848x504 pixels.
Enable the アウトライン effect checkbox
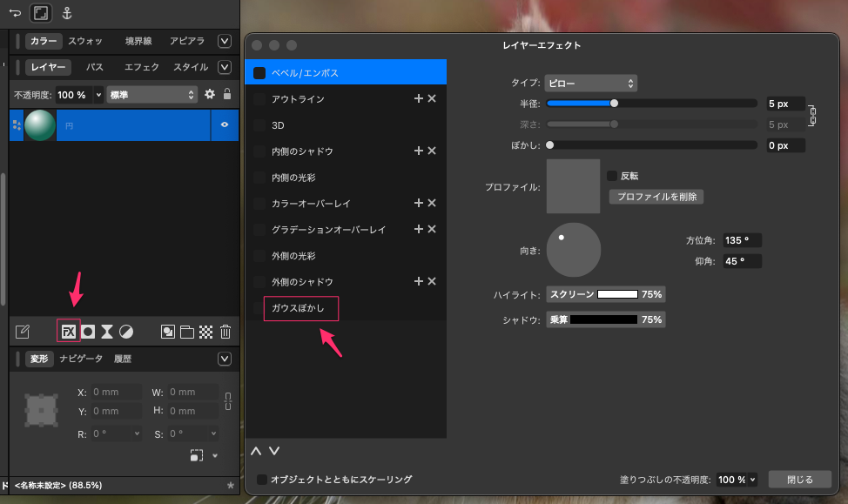(260, 99)
